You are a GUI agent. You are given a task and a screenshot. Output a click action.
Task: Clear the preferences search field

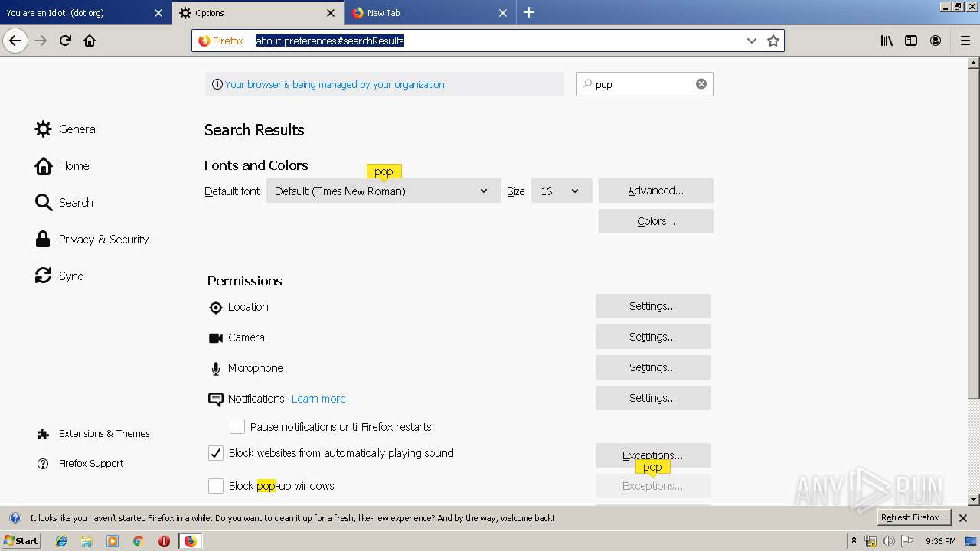click(701, 84)
